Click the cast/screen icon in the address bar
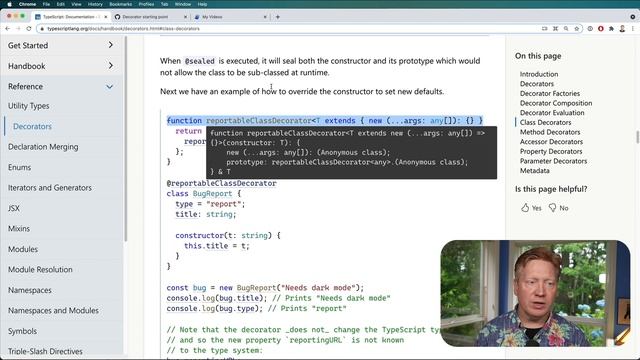The width and height of the screenshot is (640, 360). 544,29
